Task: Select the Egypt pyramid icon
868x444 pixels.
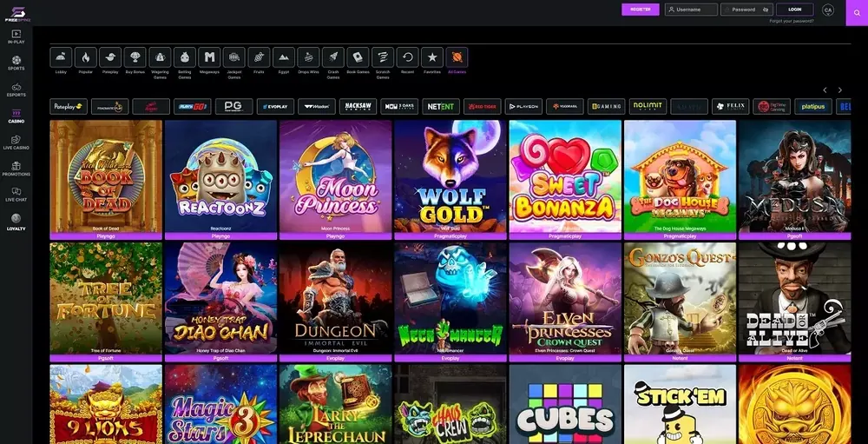Action: click(x=284, y=57)
